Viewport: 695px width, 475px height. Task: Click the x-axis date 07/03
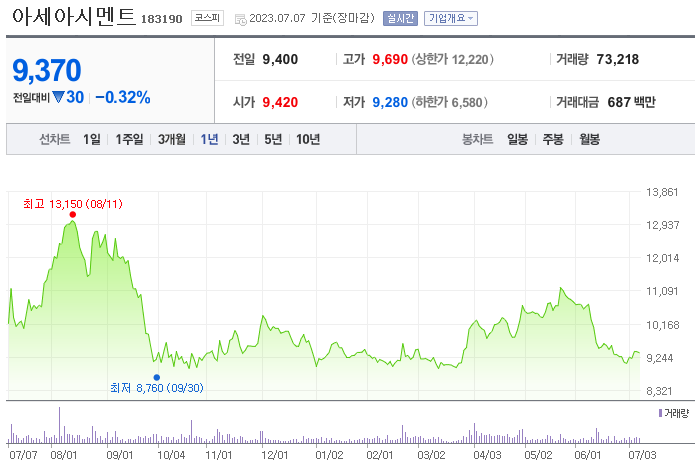coord(642,455)
